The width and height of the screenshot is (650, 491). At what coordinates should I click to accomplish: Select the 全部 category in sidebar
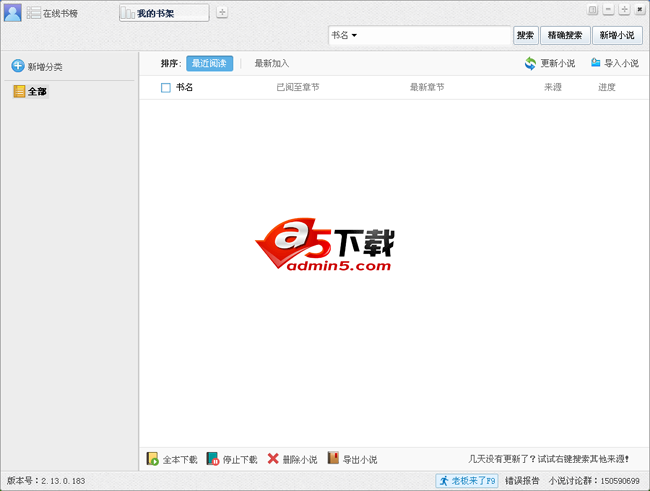point(31,91)
